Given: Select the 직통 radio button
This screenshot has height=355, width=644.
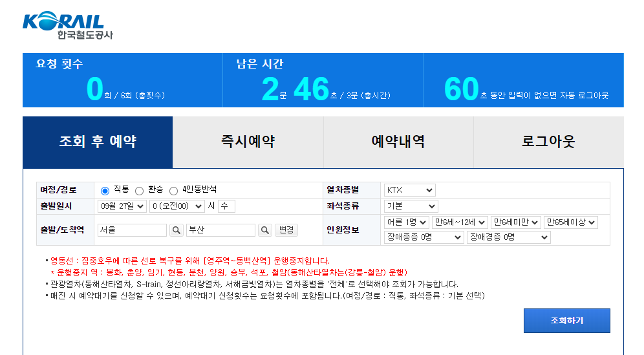Looking at the screenshot, I should tap(105, 191).
